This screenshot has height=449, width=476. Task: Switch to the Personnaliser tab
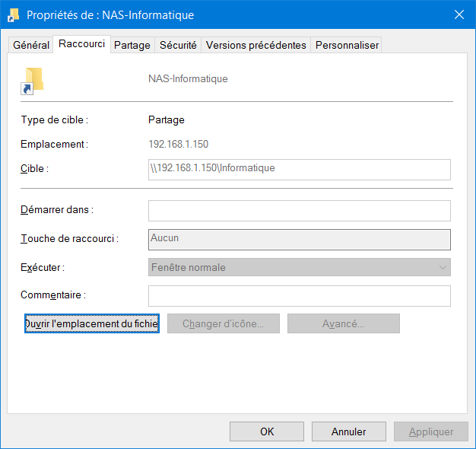[x=347, y=45]
